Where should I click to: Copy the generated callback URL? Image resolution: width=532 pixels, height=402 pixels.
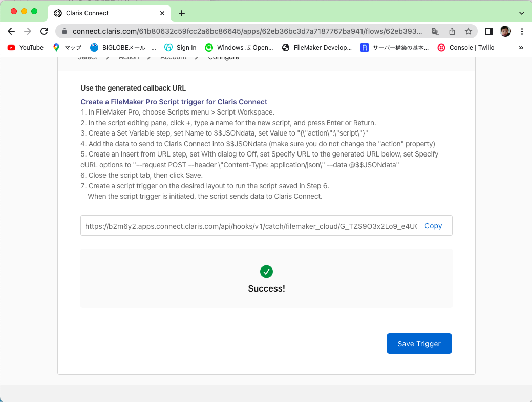[x=433, y=226]
